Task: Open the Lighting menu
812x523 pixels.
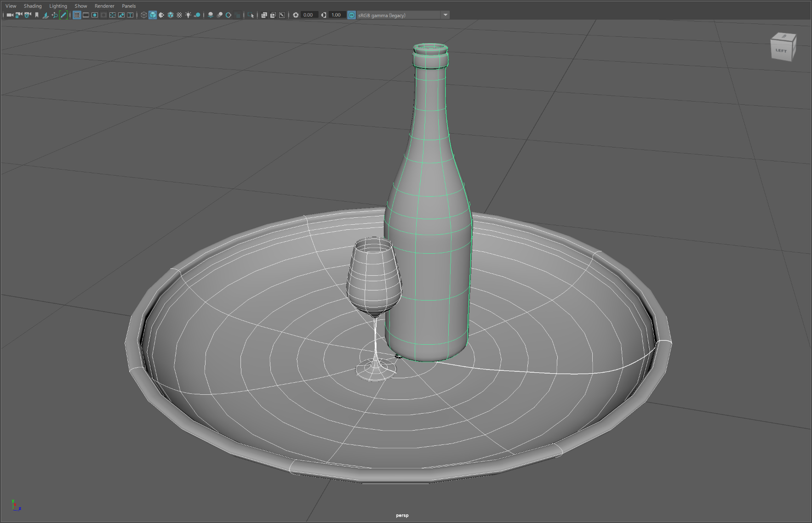Action: point(58,6)
